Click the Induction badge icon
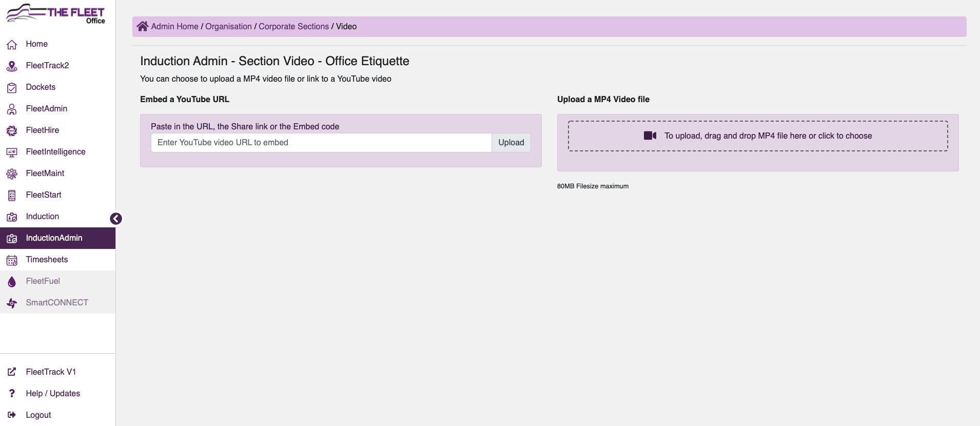The width and height of the screenshot is (980, 426). (x=12, y=217)
